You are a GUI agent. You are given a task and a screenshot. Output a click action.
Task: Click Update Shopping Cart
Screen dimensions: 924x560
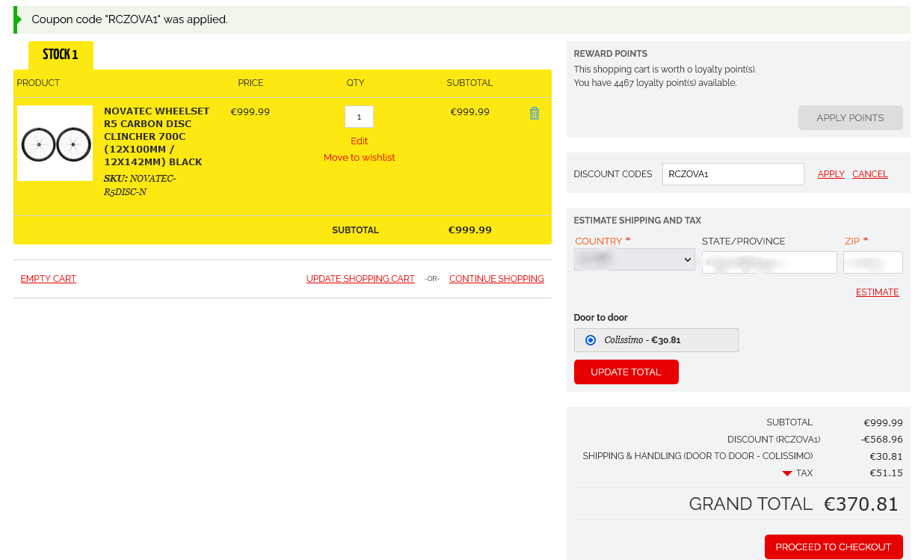(360, 279)
